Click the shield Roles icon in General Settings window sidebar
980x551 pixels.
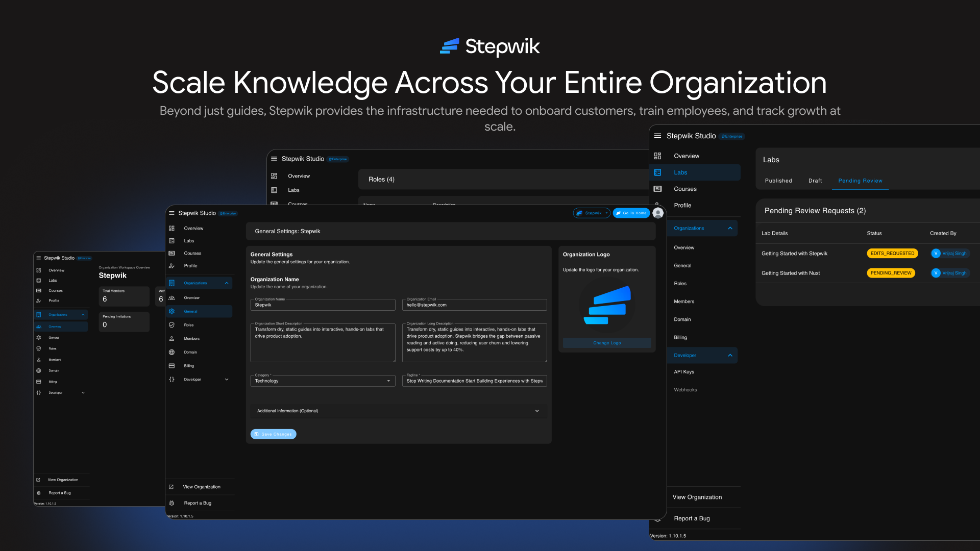click(172, 325)
